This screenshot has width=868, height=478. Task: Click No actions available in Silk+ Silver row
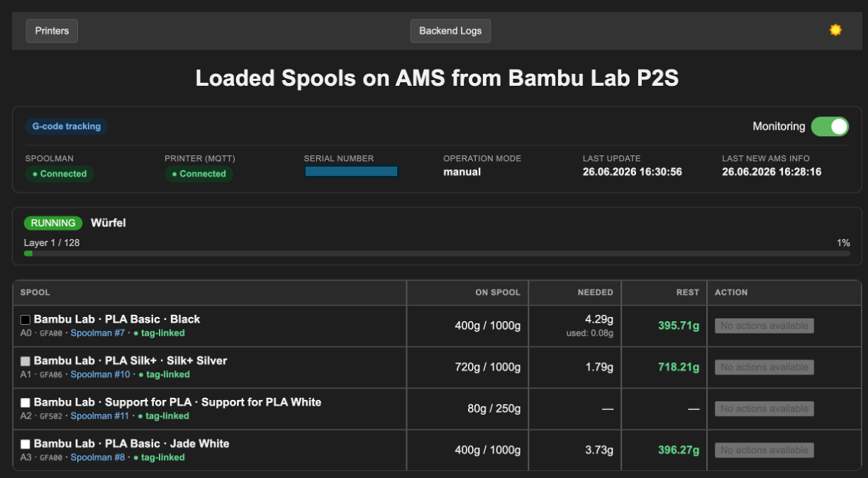pos(764,367)
